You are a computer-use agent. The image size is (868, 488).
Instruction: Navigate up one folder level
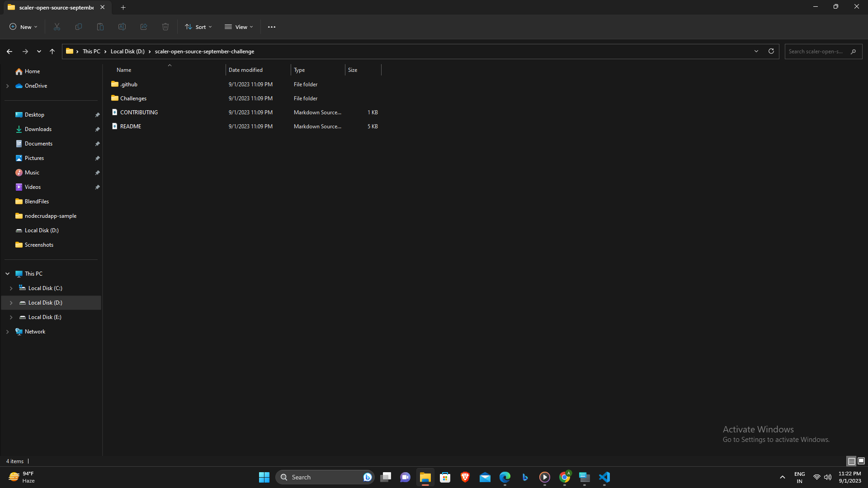[x=52, y=51]
